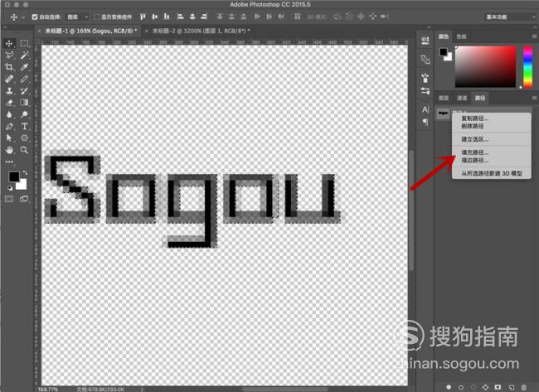
Task: Choose Stroke Path in context menu
Action: coord(492,161)
